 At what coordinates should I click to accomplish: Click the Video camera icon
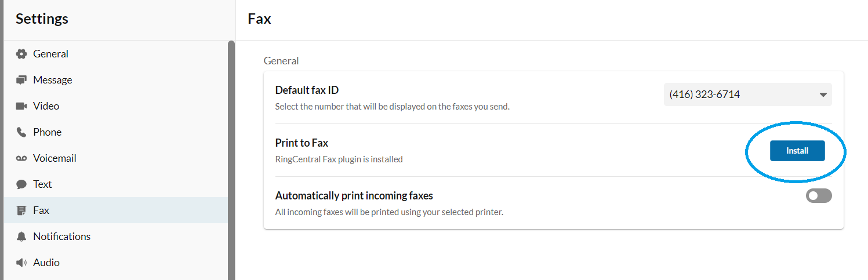click(21, 106)
